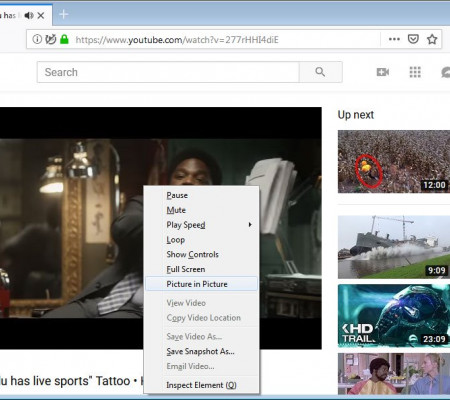
Task: Open the 9:09 ship launch video thumbnail
Action: coord(394,247)
